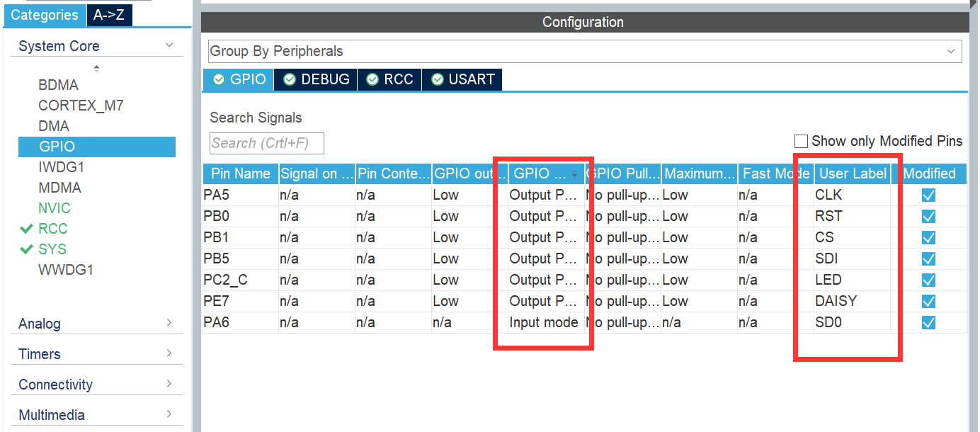Enable Show only Modified Pins checkbox
980x432 pixels.
tap(801, 141)
